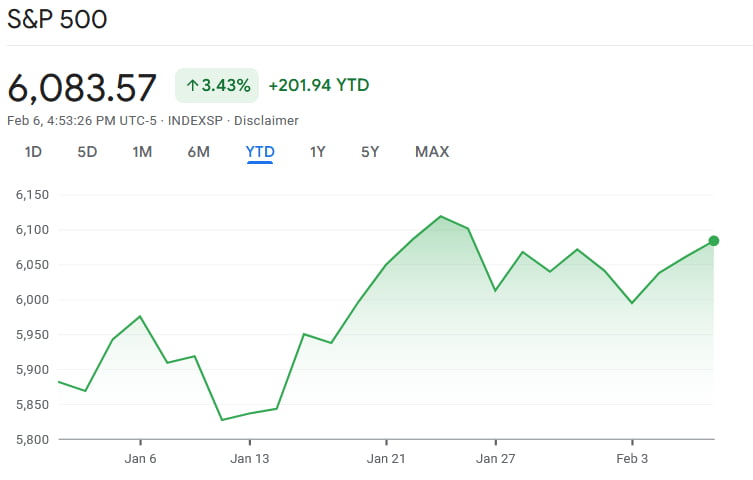This screenshot has width=753, height=480.
Task: Click the +201.94 YTD text
Action: 318,85
